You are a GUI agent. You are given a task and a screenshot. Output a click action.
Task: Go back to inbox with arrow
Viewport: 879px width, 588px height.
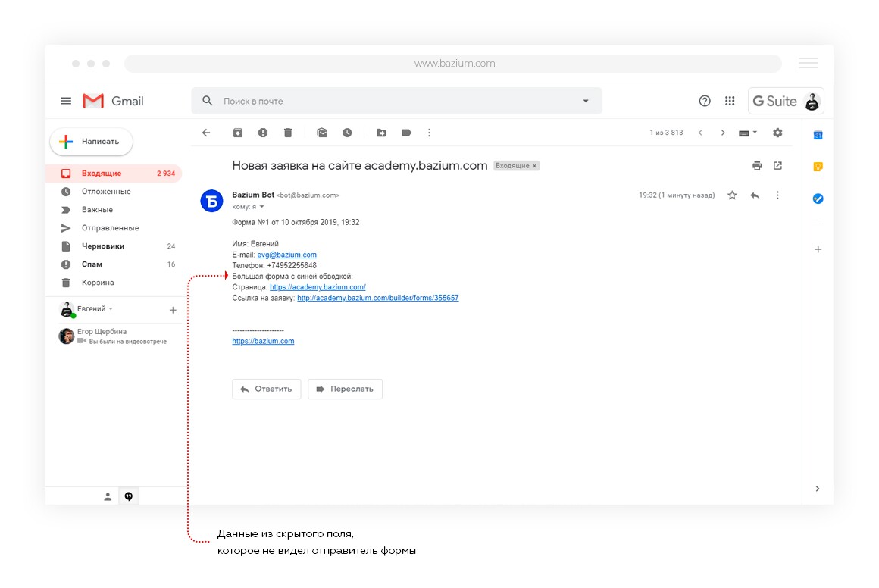tap(206, 133)
